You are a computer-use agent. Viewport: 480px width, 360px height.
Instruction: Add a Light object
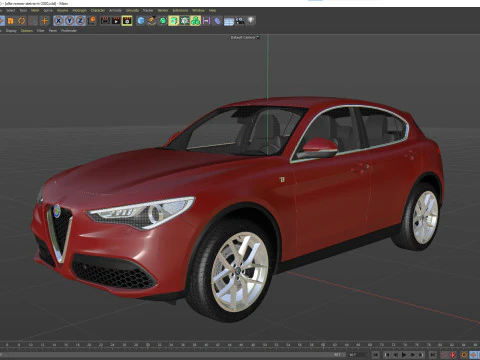tap(251, 21)
